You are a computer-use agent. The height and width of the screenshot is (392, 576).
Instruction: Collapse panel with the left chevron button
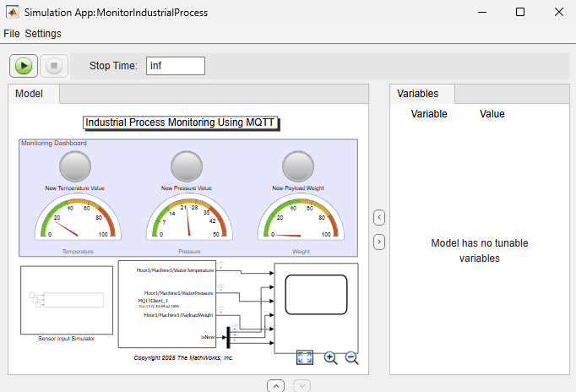coord(379,217)
